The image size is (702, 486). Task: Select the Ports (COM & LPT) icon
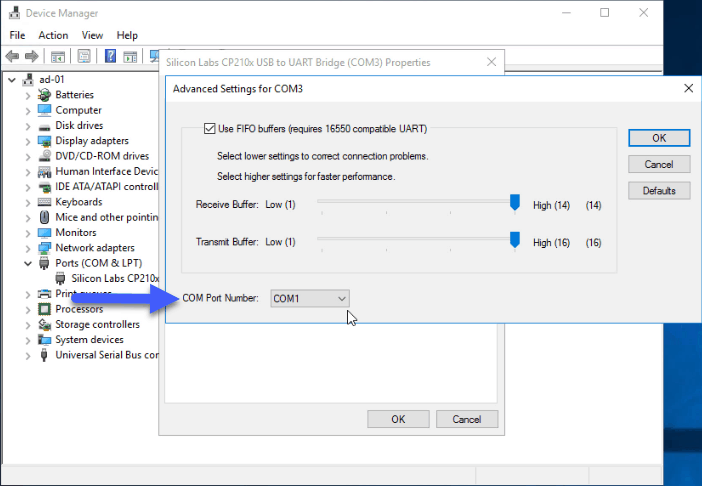pos(44,263)
